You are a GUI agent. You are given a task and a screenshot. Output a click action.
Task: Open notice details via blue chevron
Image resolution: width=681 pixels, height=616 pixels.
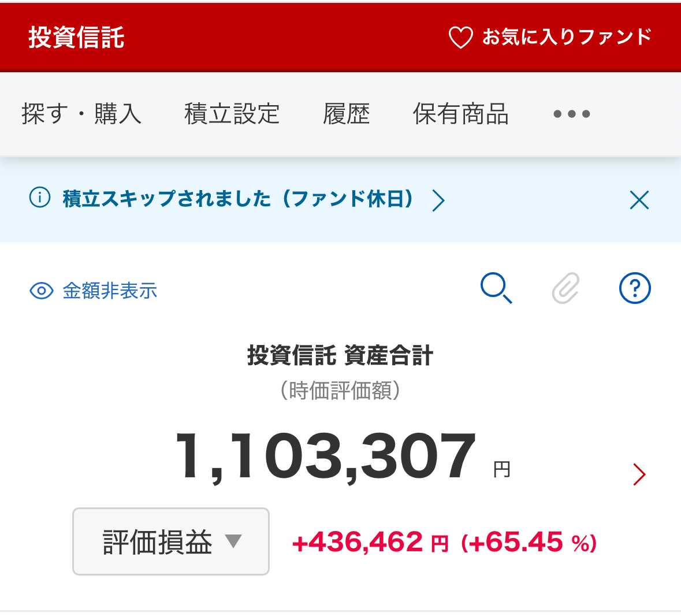[438, 201]
